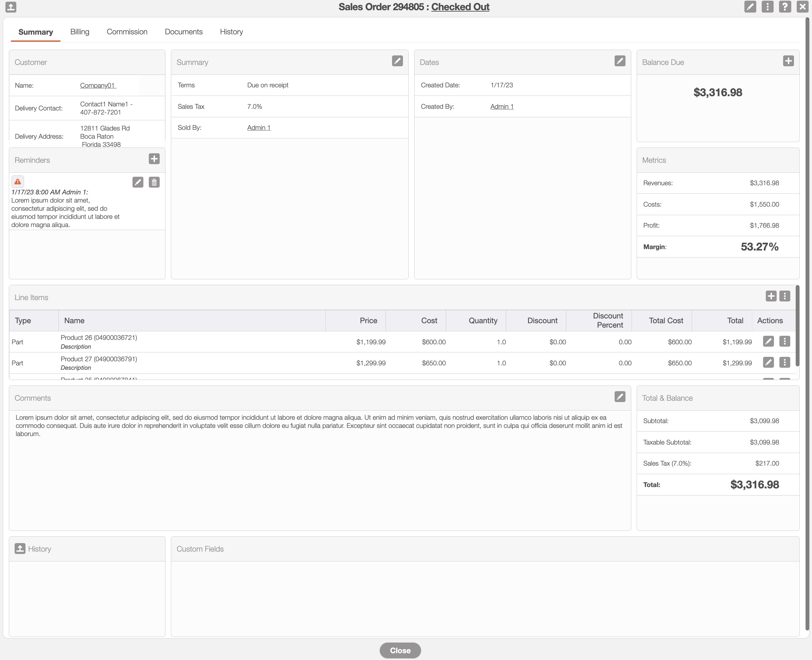812x660 pixels.
Task: Open the Commission tab
Action: [x=127, y=32]
